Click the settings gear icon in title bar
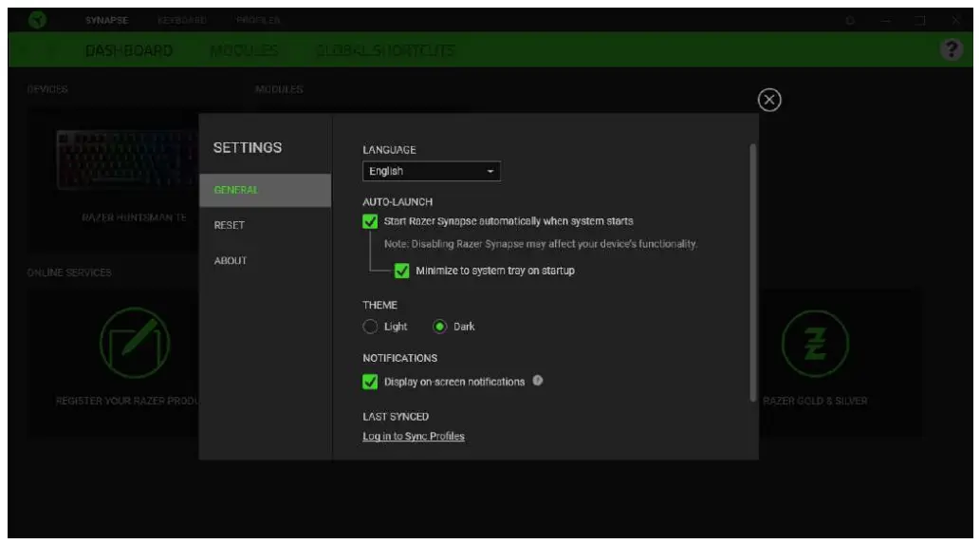This screenshot has height=544, width=980. pos(851,20)
